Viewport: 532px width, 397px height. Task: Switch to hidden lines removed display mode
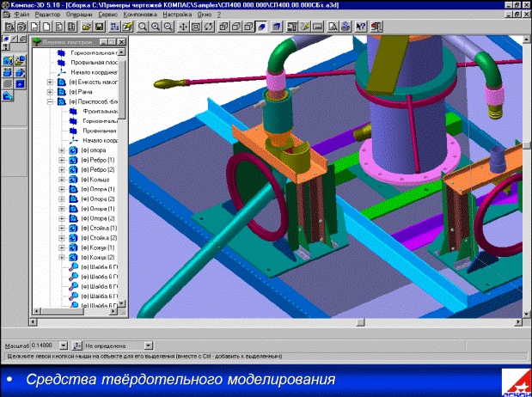point(236,27)
